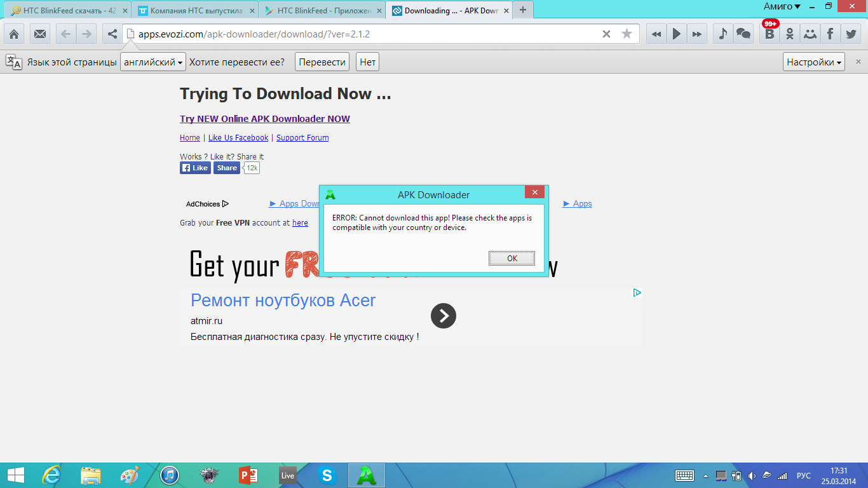868x488 pixels.
Task: Open the 'atmir.ru' ad address
Action: point(207,321)
